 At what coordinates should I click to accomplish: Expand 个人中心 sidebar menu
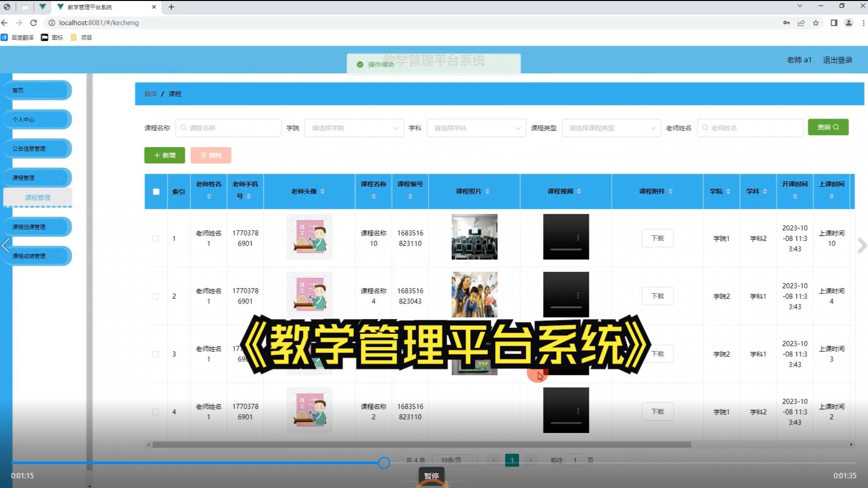[38, 119]
